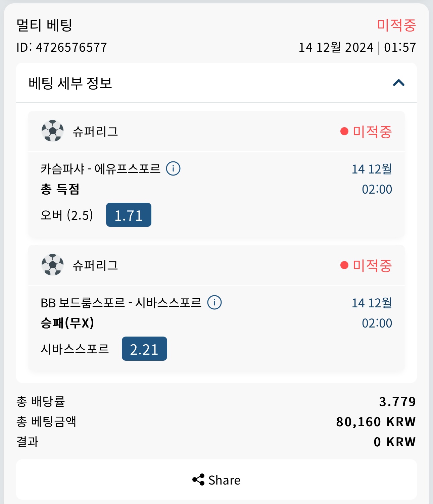Click red status dot in second bet card
Viewport: 433px width, 504px height.
click(x=344, y=265)
